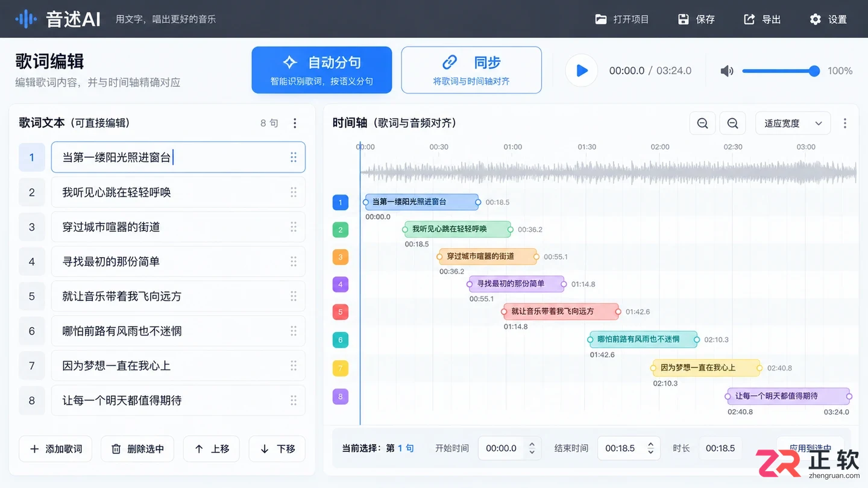Edit lyric field 当第一缕阳光照进窗台
868x488 pixels.
point(178,157)
